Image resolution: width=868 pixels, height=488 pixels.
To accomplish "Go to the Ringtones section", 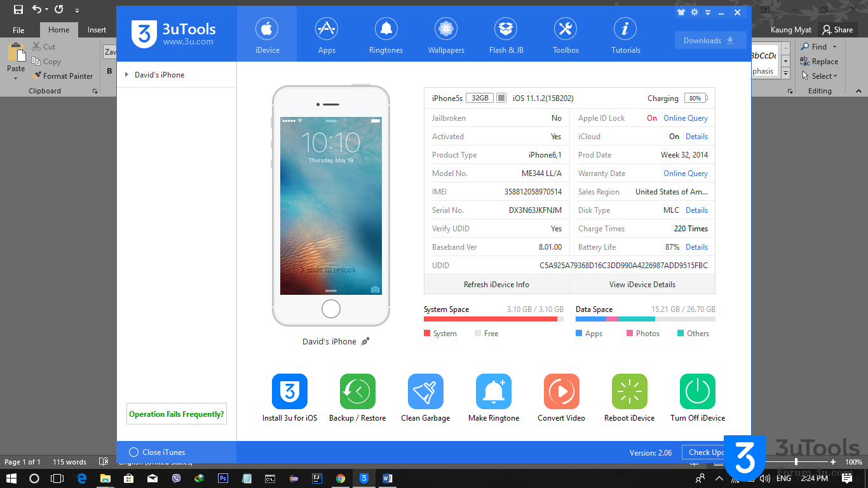I will click(x=386, y=36).
